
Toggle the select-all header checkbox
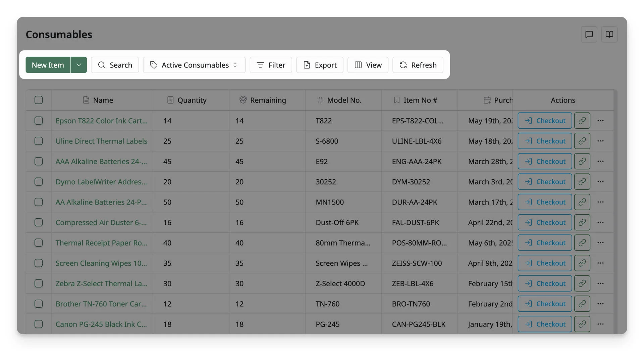pyautogui.click(x=39, y=100)
